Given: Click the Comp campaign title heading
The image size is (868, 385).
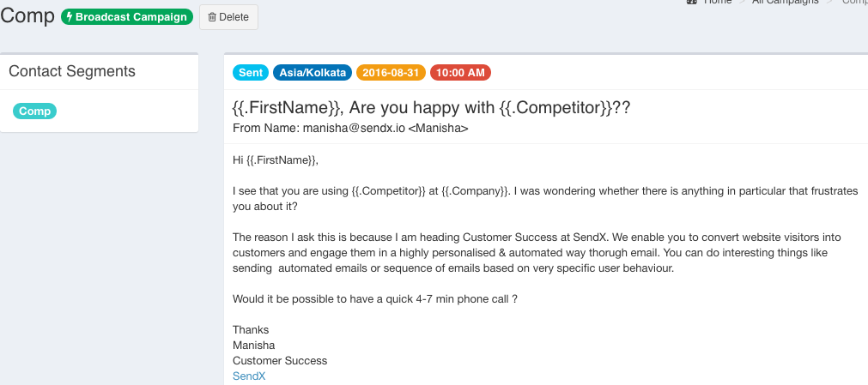Looking at the screenshot, I should 27,16.
